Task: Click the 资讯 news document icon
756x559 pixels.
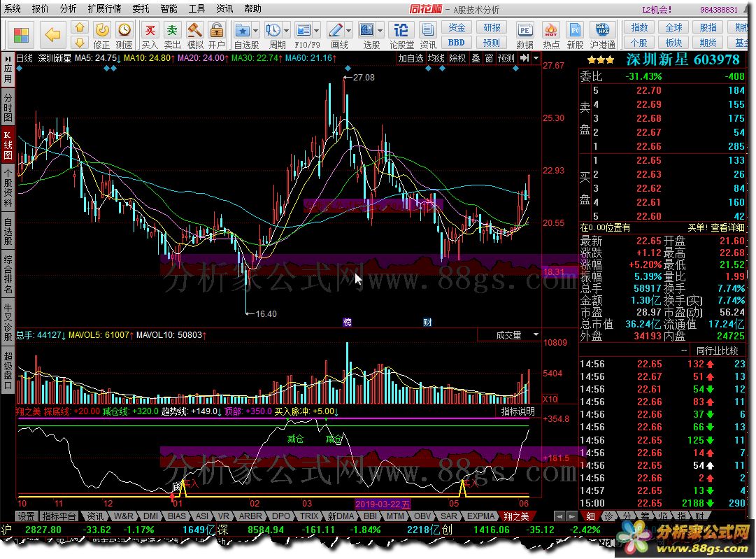Action: point(428,30)
